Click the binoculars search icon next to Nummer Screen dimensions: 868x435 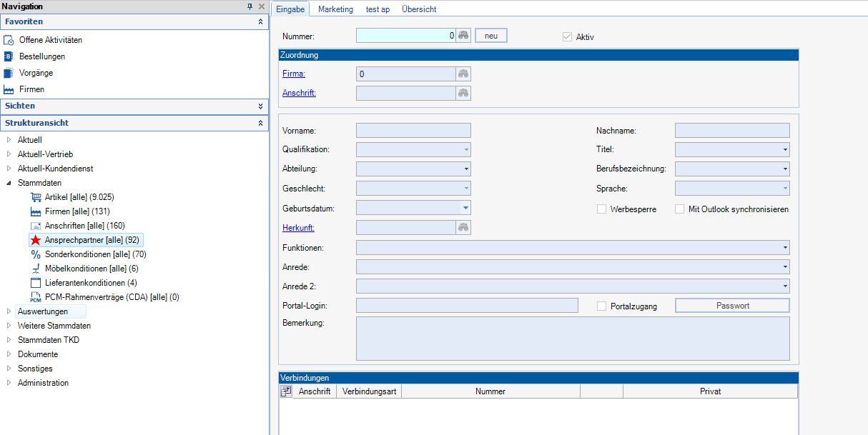coord(463,36)
